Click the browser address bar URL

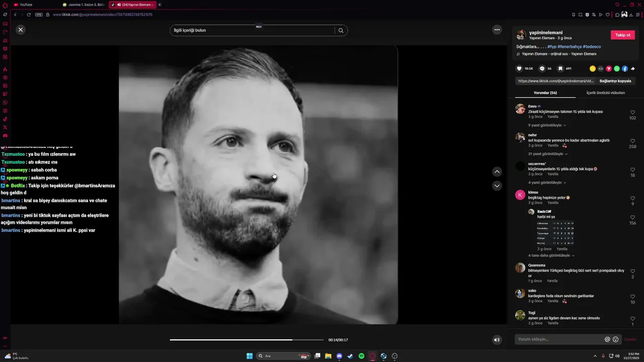pos(103,15)
